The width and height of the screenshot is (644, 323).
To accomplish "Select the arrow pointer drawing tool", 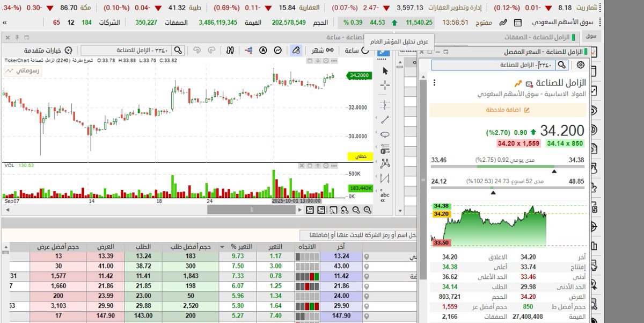I will coord(385,70).
